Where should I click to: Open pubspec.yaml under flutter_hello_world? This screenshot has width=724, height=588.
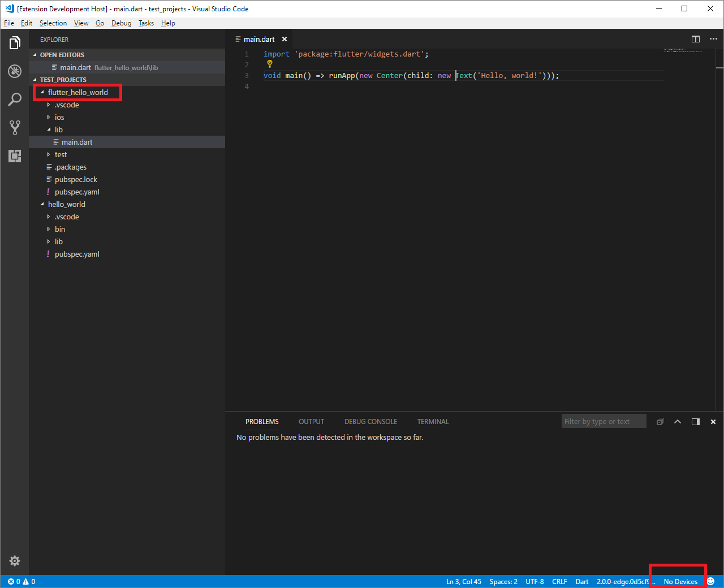click(127, 192)
